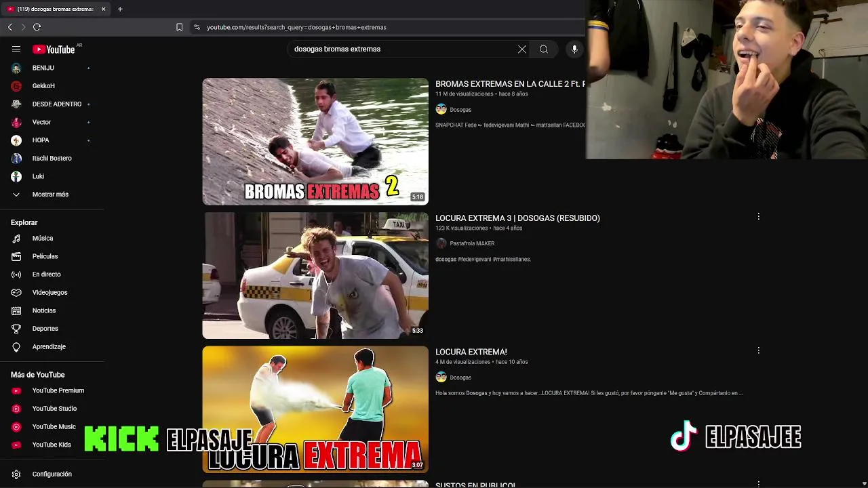This screenshot has height=488, width=868.
Task: Open the Itachi Bostero subscription
Action: click(x=52, y=158)
